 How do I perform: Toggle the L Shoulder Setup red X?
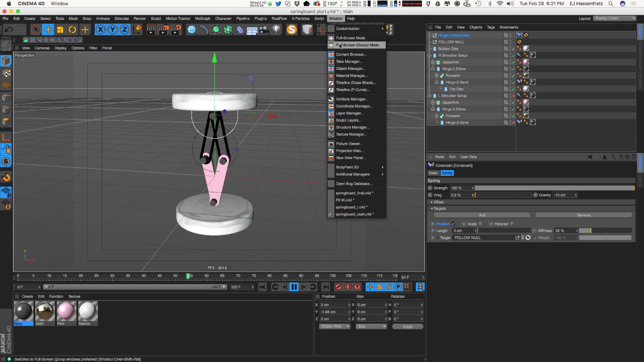coord(513,96)
